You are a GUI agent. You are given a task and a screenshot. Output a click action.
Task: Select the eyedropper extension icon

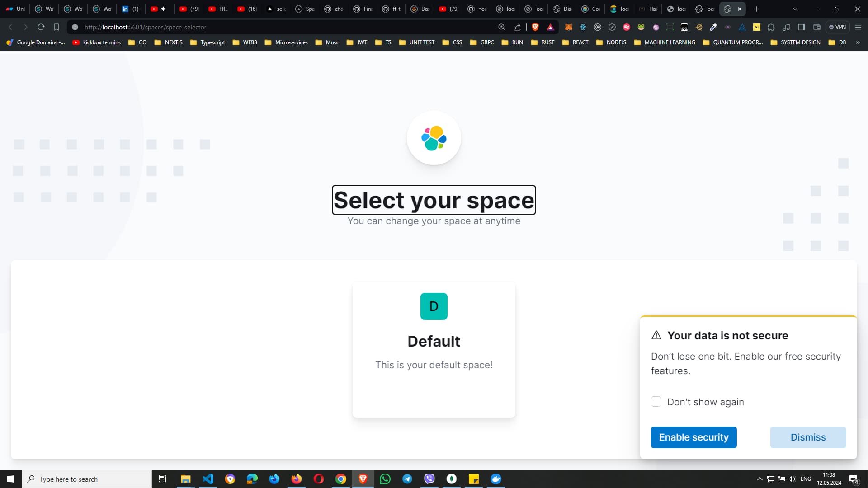pyautogui.click(x=713, y=27)
